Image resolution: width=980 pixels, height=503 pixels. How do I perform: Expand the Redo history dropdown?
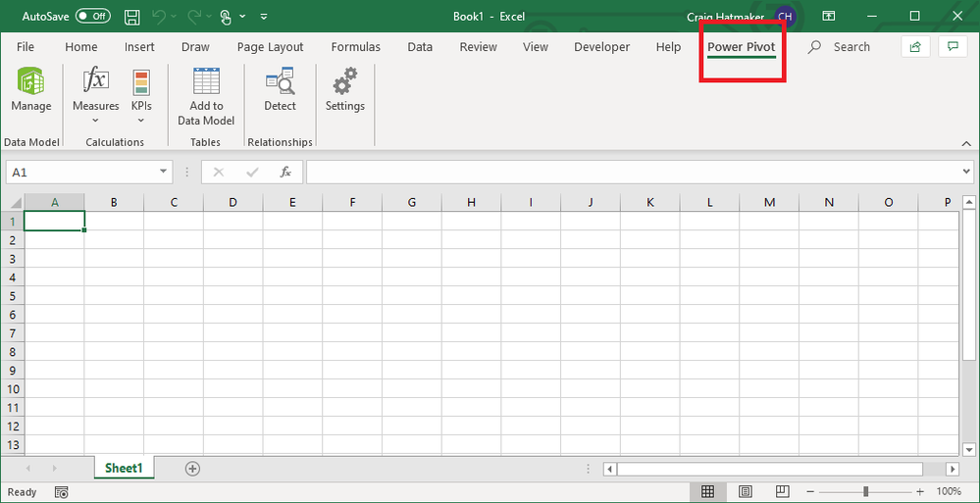[208, 17]
